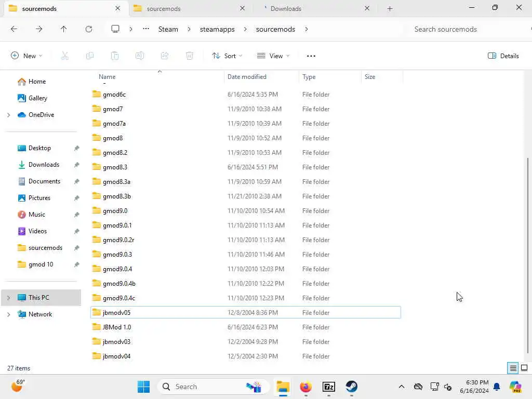Screen dimensions: 532x399
Task: Toggle the Details pane
Action: coord(503,56)
